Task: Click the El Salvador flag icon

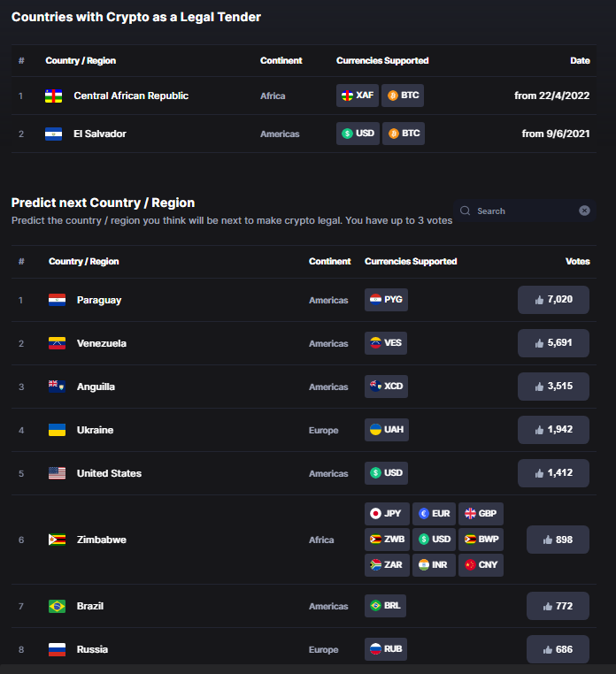Action: (x=53, y=134)
